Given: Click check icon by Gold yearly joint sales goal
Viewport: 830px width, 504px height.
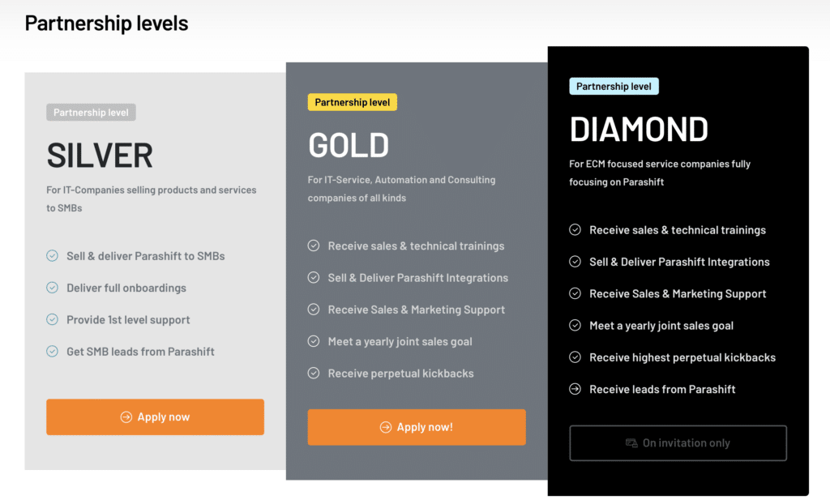Looking at the screenshot, I should [314, 342].
